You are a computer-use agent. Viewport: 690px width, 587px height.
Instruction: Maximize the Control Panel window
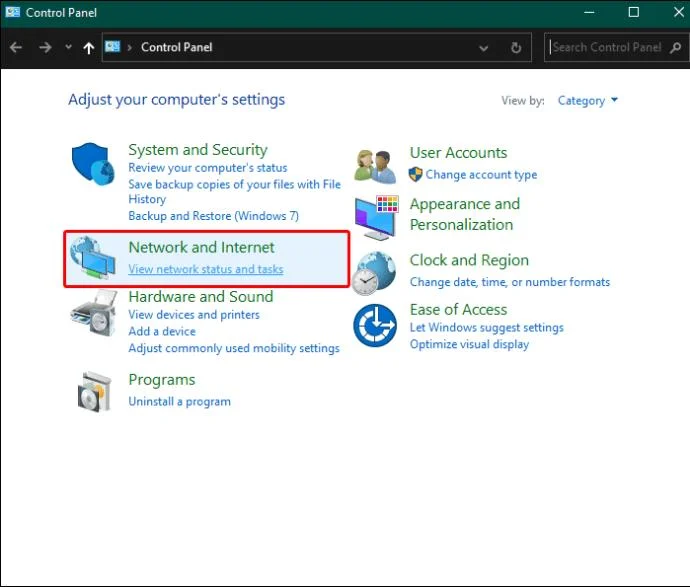[x=634, y=12]
